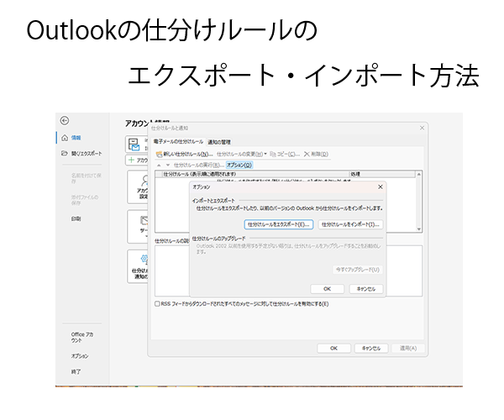Click the 新しい仕分けルール icon
Screen dimensions: 504x420
tap(157, 154)
